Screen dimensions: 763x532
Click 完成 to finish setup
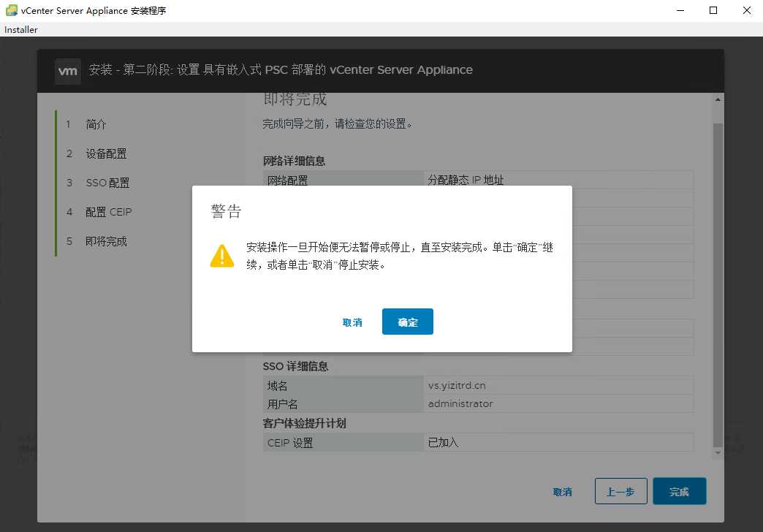click(x=679, y=491)
